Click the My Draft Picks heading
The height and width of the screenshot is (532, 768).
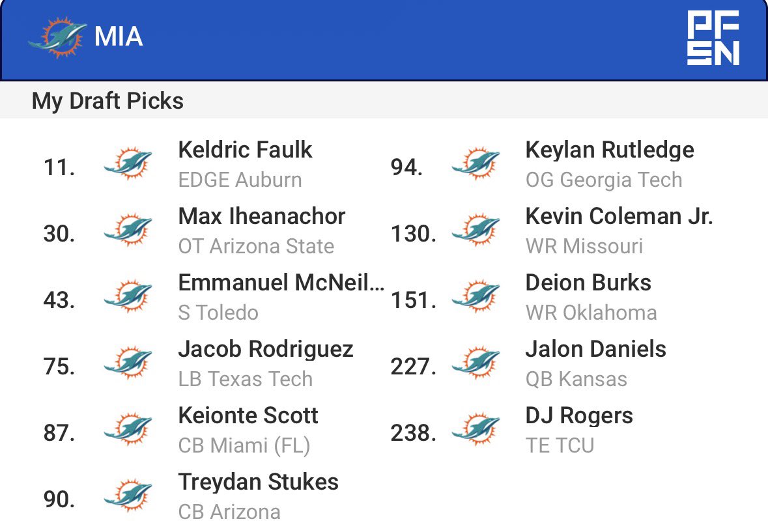coord(107,102)
